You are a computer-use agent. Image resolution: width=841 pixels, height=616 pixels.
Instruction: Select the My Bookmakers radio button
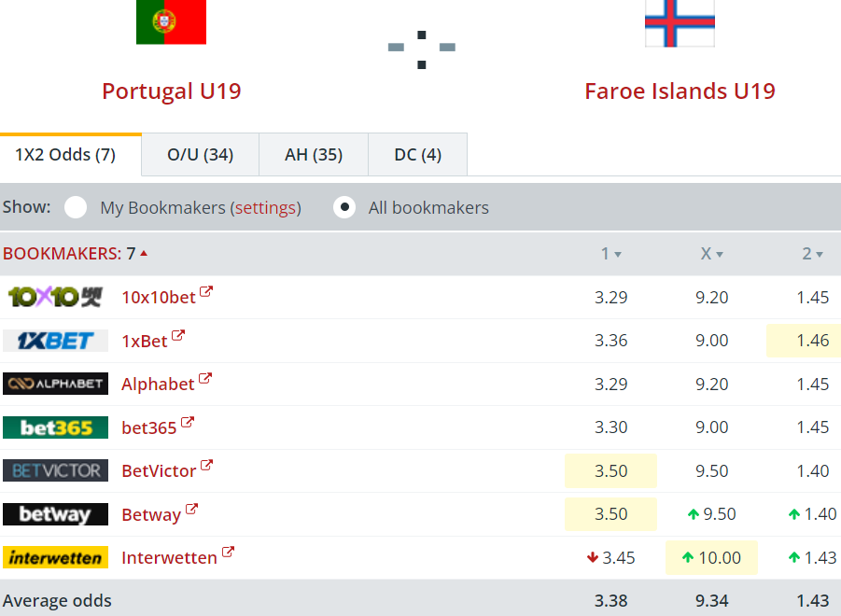tap(76, 207)
